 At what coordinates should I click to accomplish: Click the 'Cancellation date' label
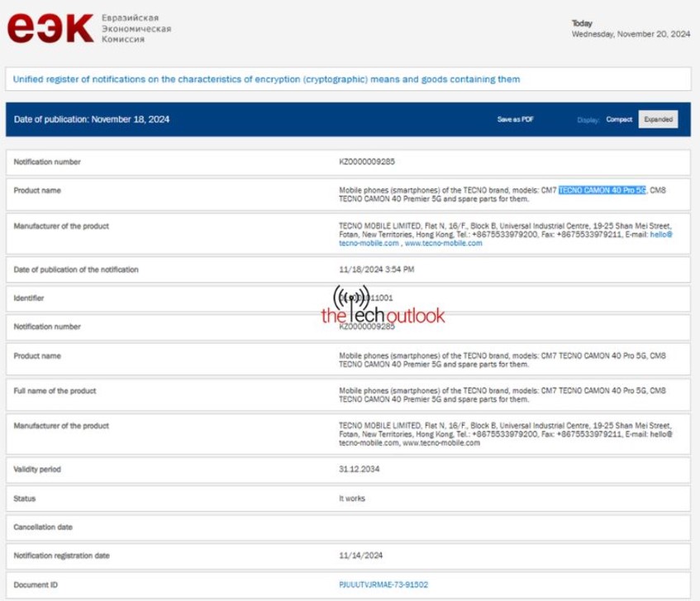pyautogui.click(x=43, y=527)
